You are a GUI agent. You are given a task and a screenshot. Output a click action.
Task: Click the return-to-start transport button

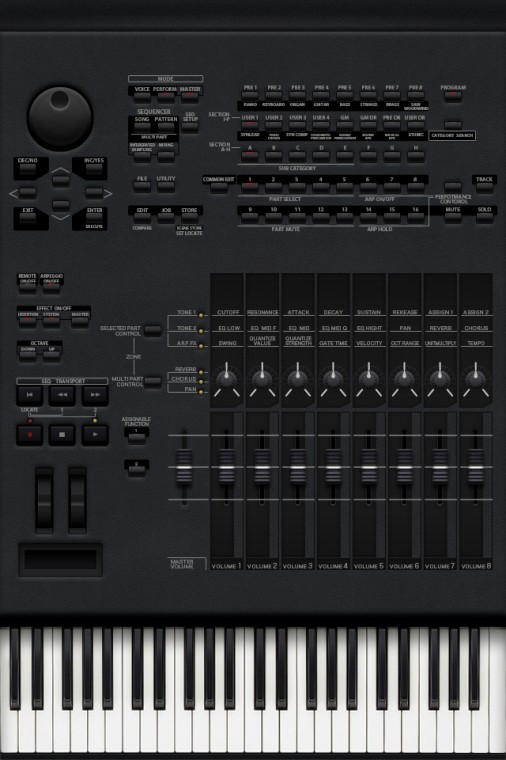pyautogui.click(x=30, y=395)
